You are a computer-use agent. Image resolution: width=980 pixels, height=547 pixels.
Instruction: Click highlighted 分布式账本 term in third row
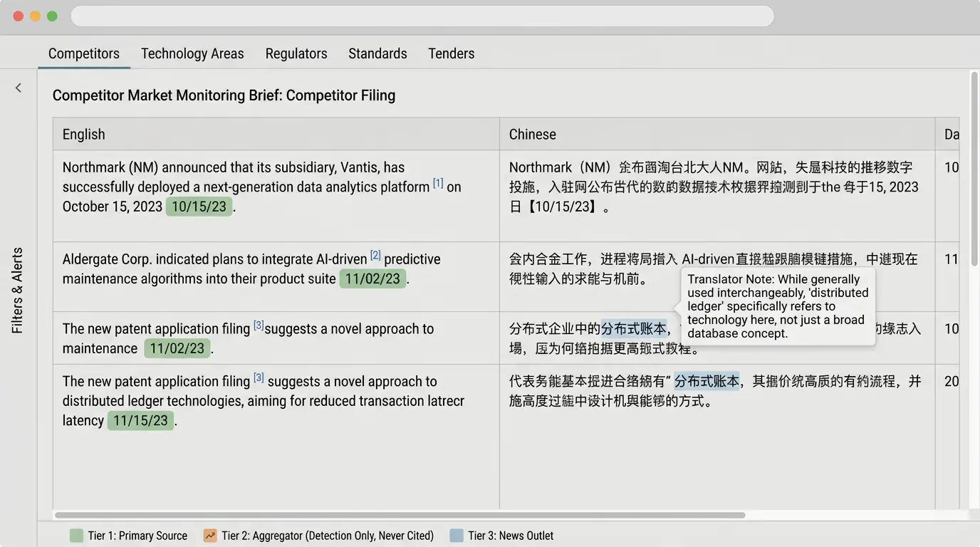[634, 328]
